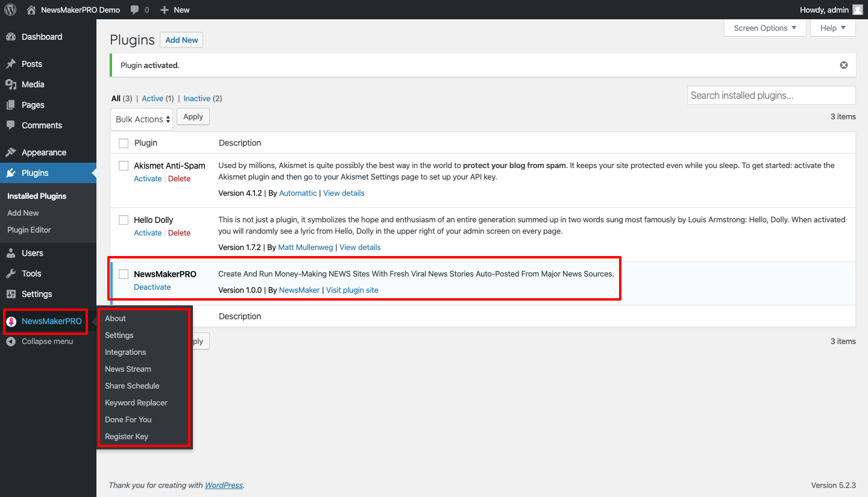The image size is (868, 497).
Task: Expand the Screen Options panel
Action: 765,28
